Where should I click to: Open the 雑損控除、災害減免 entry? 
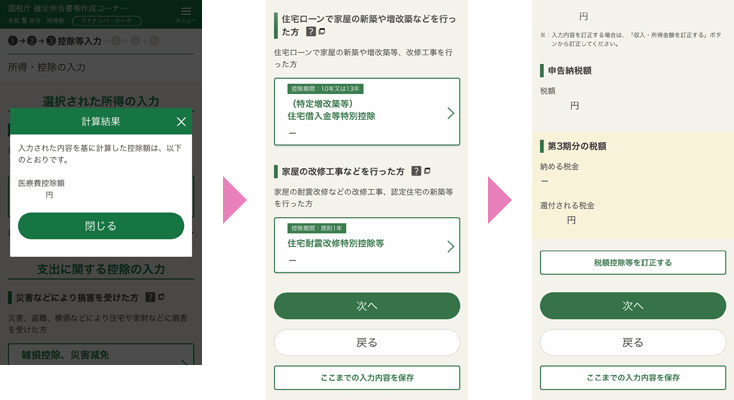click(x=100, y=354)
